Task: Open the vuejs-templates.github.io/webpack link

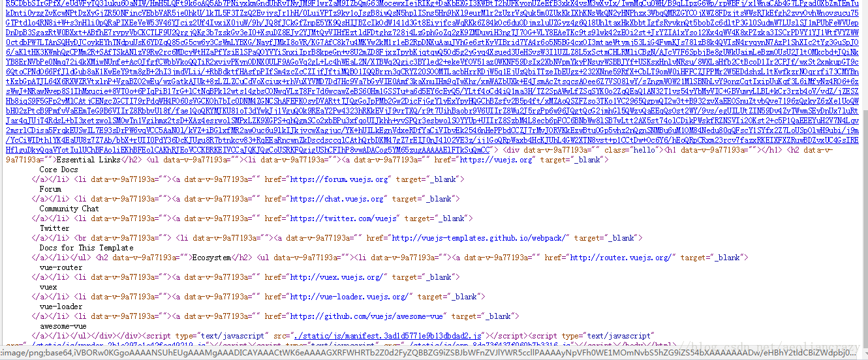Action: (x=479, y=237)
